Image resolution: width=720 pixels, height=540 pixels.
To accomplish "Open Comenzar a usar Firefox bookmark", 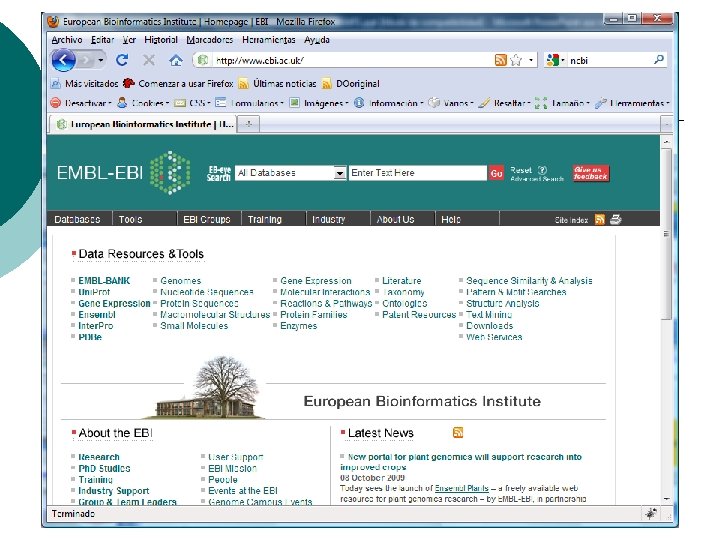I will [x=179, y=84].
